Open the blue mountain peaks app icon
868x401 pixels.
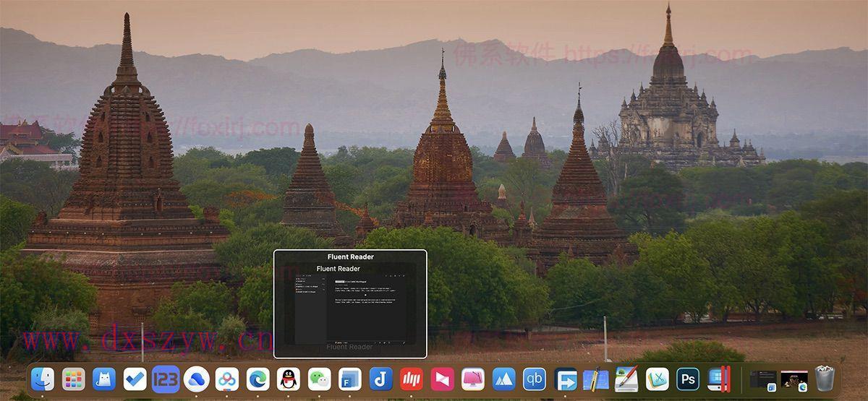503,379
